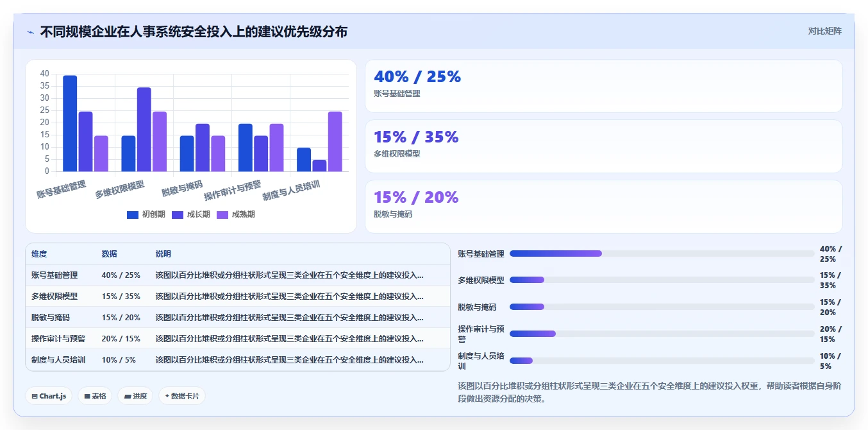Click the 成熟期 bar for 多维权限模型 in chart
The width and height of the screenshot is (868, 430).
[x=160, y=141]
